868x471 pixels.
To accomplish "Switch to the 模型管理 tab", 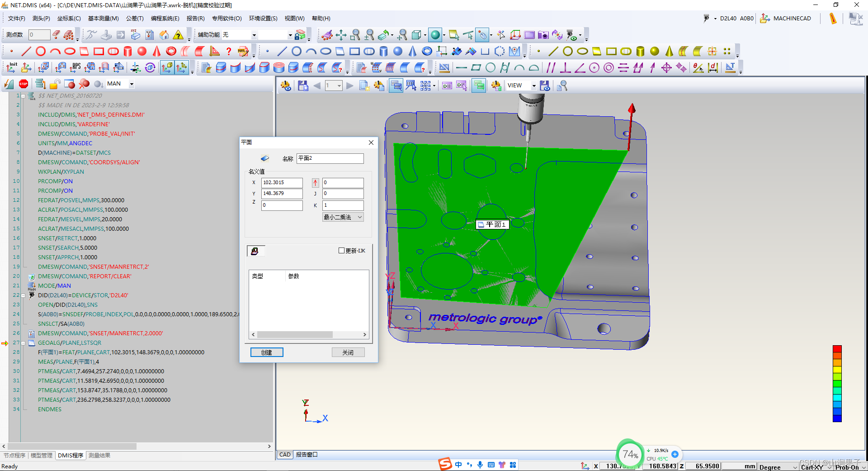I will (42, 455).
